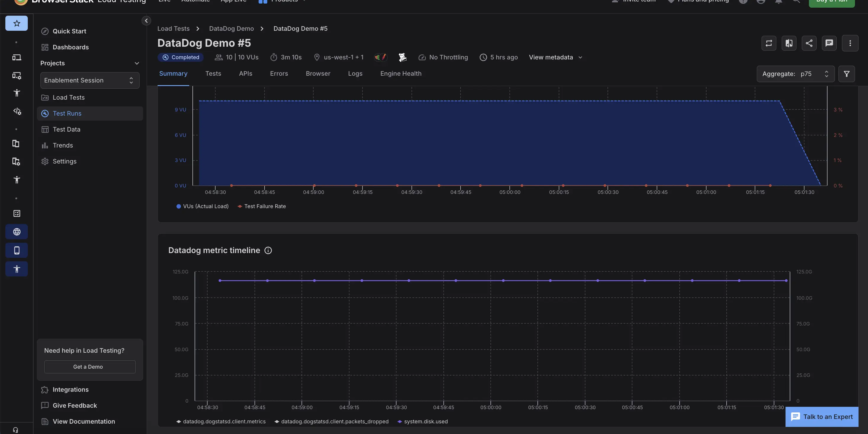868x434 pixels.
Task: Click the Completed status badge
Action: point(181,57)
